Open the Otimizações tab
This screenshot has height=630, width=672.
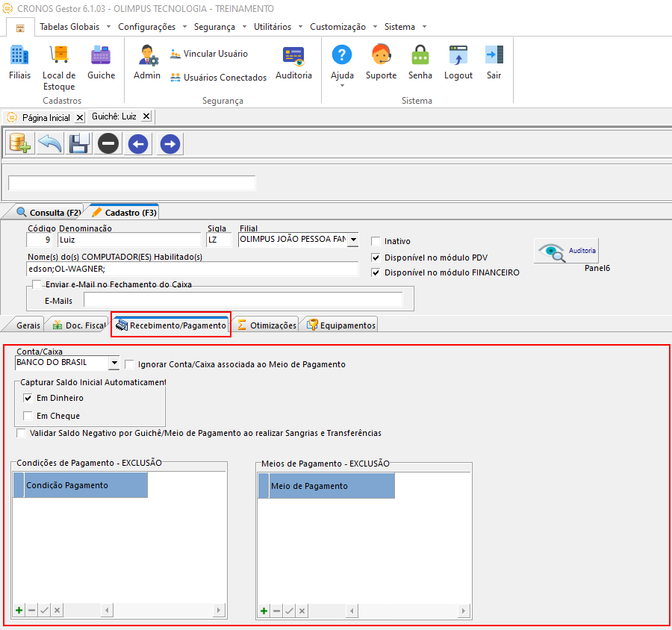pos(267,325)
